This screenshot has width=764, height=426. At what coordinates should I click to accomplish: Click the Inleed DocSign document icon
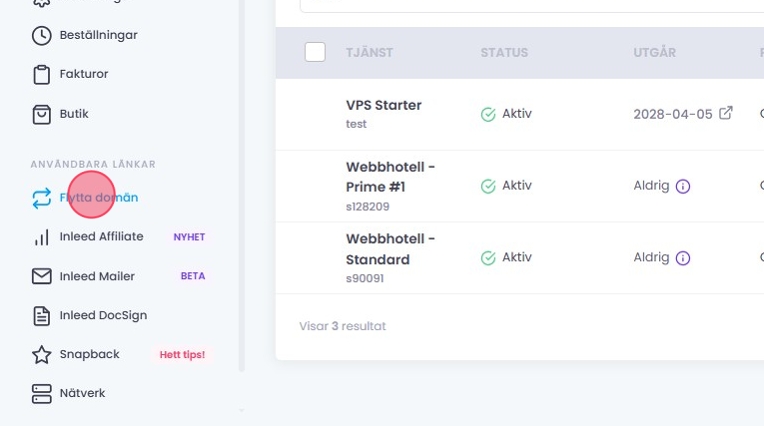[41, 315]
